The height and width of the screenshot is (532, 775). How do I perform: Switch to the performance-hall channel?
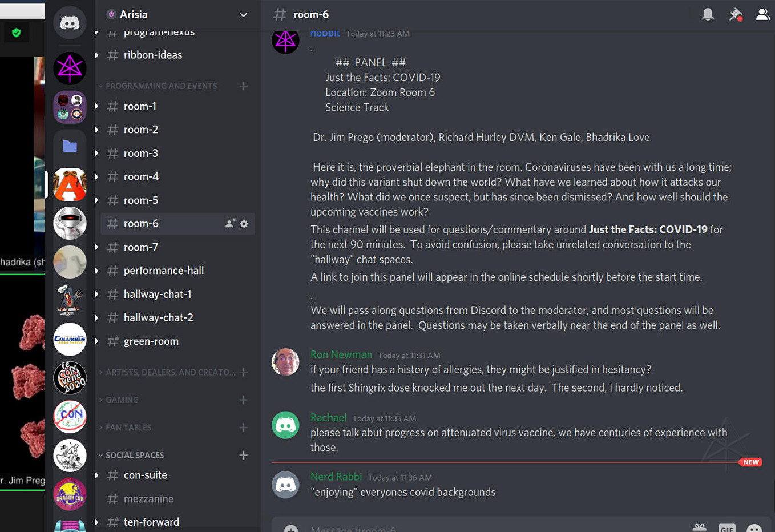point(164,271)
